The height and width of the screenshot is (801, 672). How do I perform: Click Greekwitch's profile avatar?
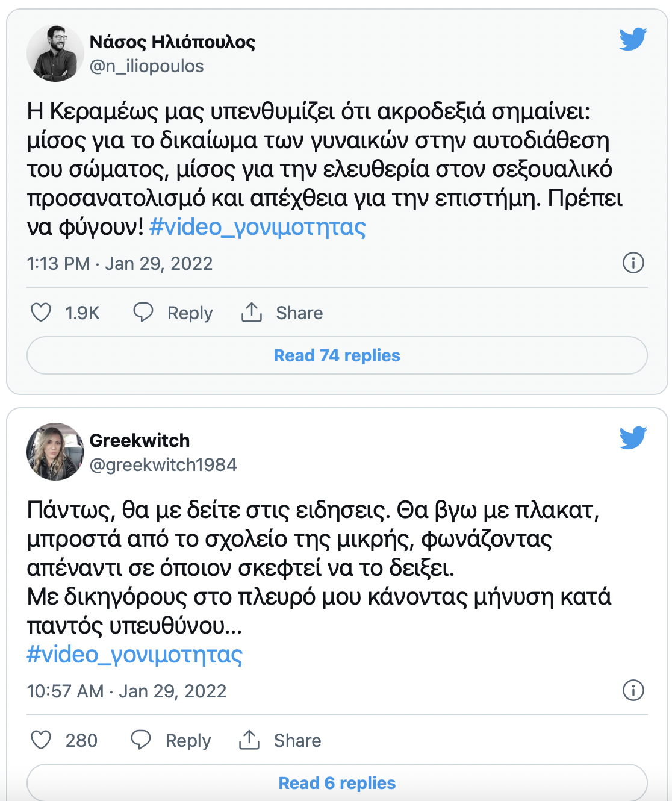pos(55,452)
